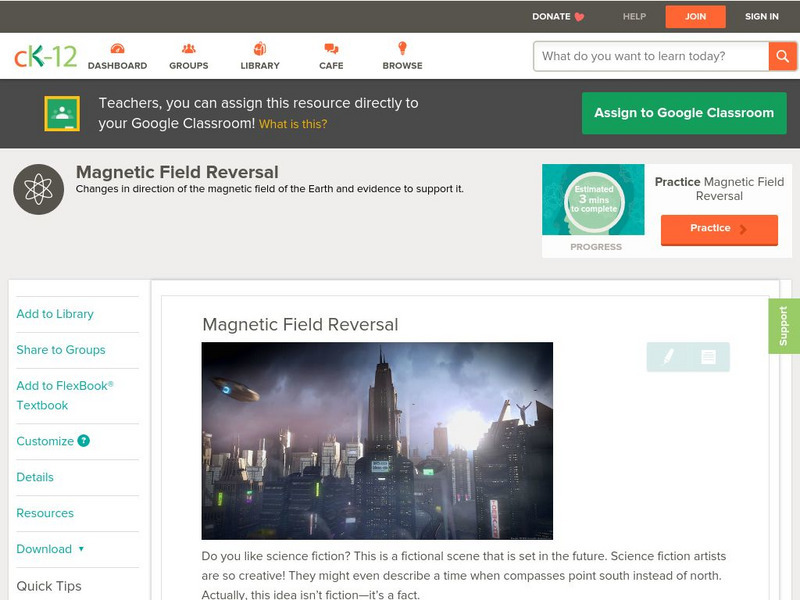The height and width of the screenshot is (600, 800).
Task: Open the DASHBOARD menu item
Action: [117, 66]
